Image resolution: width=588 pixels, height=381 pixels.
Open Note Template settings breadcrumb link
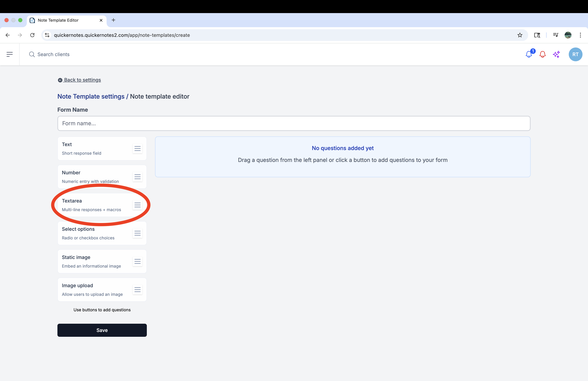coord(91,96)
